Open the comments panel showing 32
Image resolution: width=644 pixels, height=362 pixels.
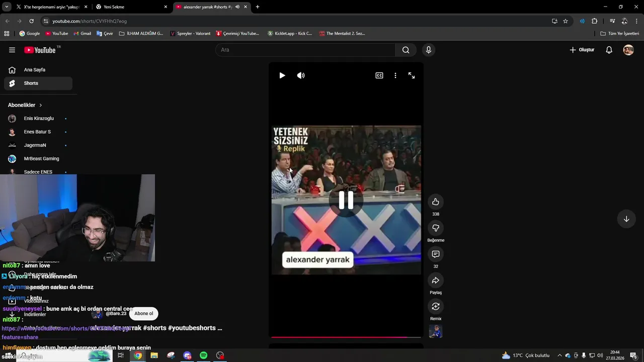pyautogui.click(x=436, y=254)
